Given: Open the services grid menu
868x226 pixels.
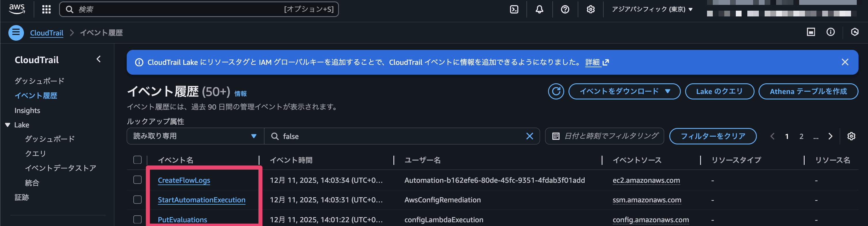Looking at the screenshot, I should click(46, 9).
